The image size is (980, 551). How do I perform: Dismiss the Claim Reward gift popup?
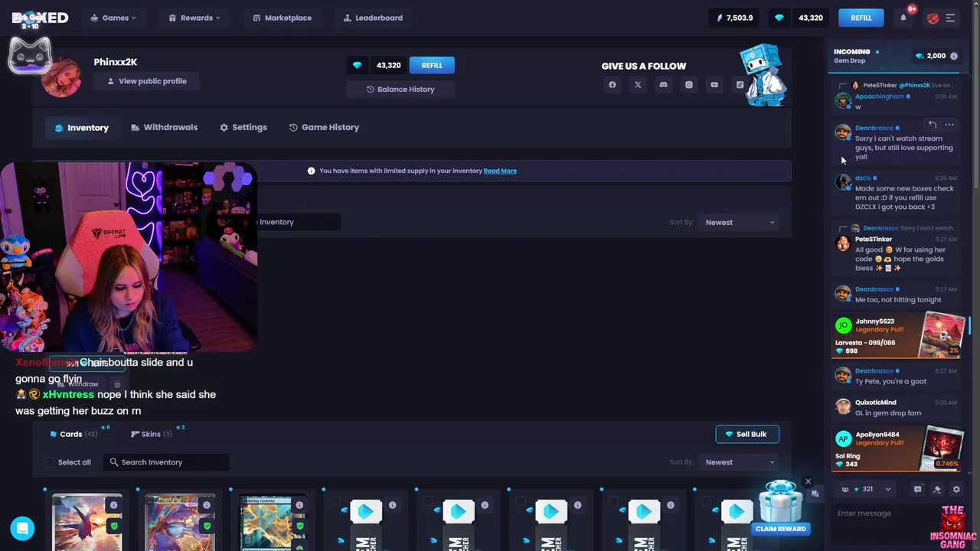coord(808,482)
